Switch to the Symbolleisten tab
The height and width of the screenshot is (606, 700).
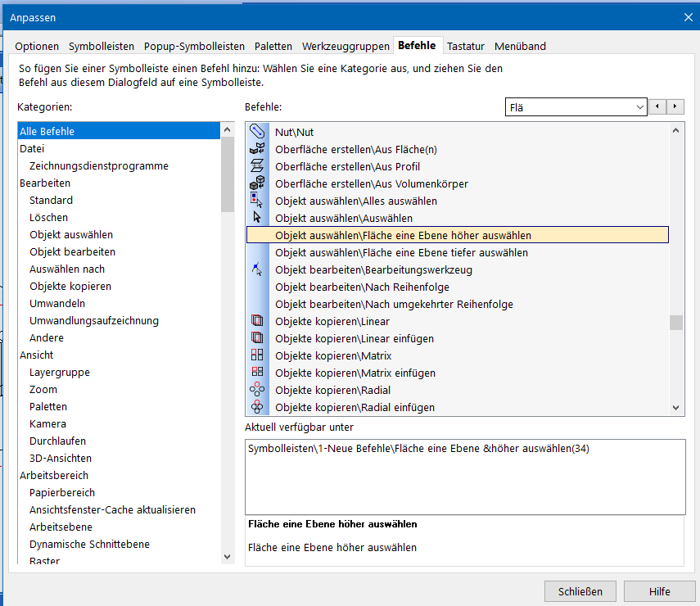point(102,47)
